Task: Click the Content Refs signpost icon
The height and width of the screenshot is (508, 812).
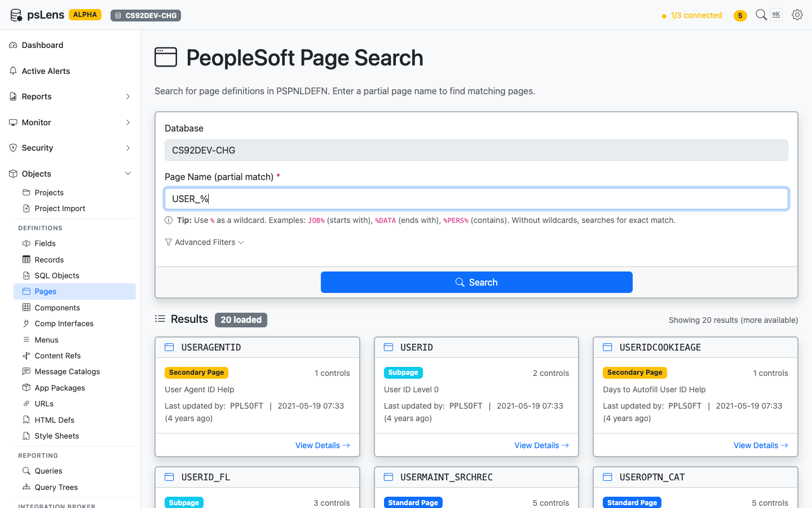Action: pos(26,356)
